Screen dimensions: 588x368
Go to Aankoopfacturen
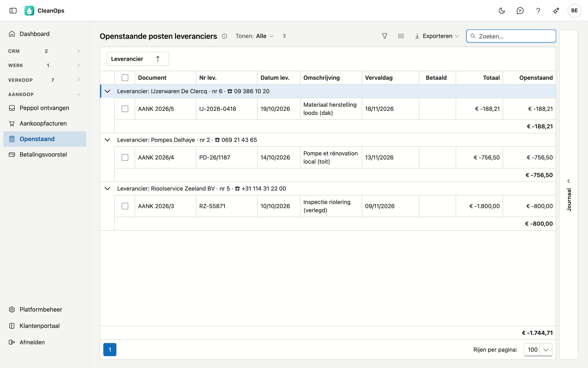coord(45,123)
